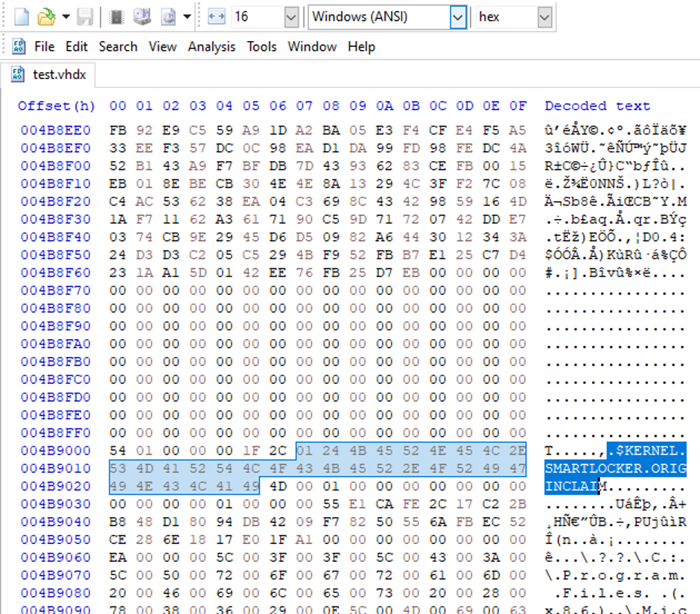Click byte 4D following the selection in row 004B9020

click(278, 487)
